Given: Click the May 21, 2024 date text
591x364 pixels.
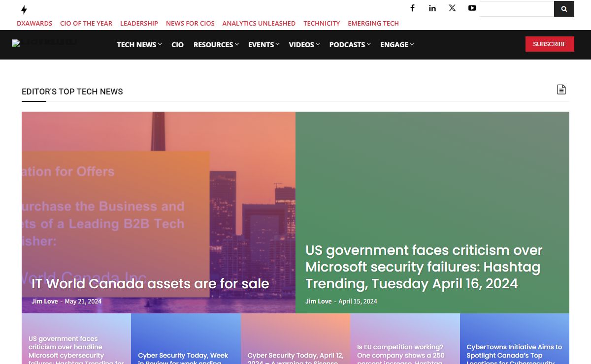Looking at the screenshot, I should 83,301.
